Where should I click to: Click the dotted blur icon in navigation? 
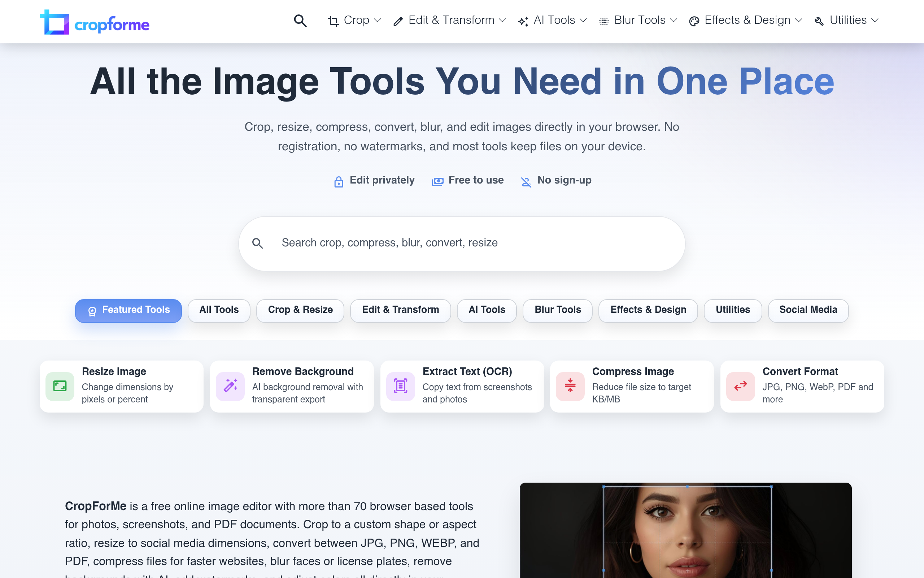[603, 21]
